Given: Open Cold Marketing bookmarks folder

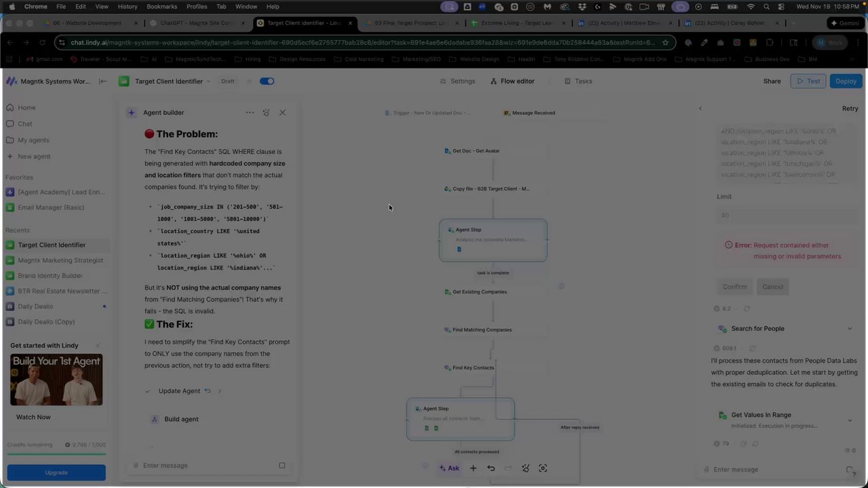Looking at the screenshot, I should click(359, 59).
